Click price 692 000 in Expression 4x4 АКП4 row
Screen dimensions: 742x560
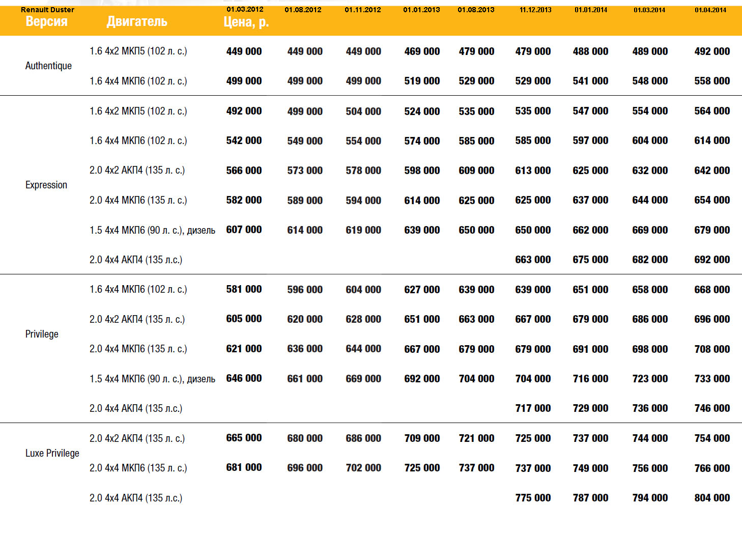[x=712, y=260]
